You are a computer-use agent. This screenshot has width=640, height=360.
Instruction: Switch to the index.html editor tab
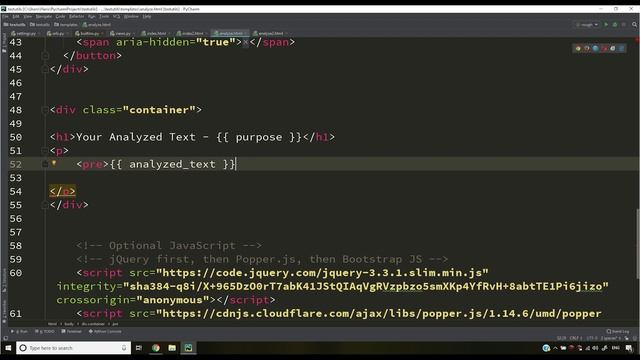(155, 33)
